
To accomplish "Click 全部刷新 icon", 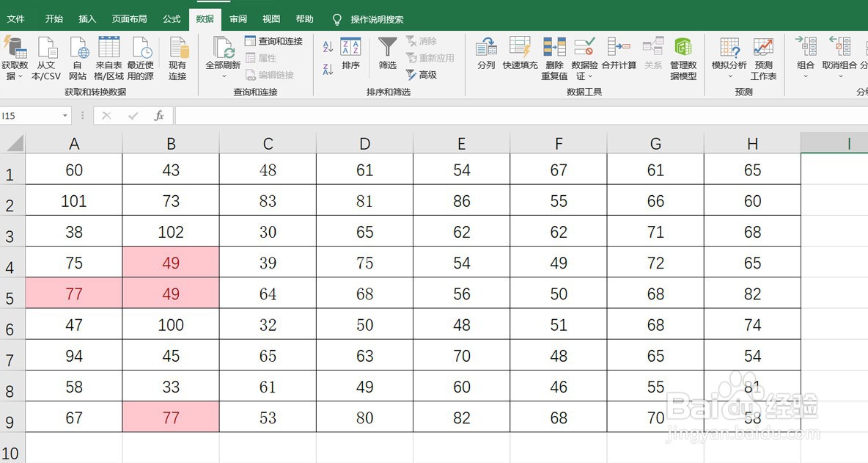I will [223, 48].
